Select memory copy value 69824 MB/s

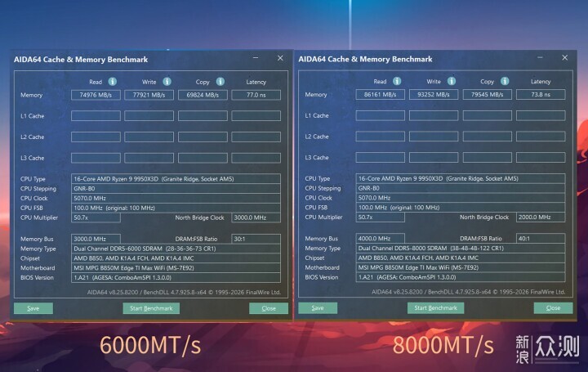point(203,95)
